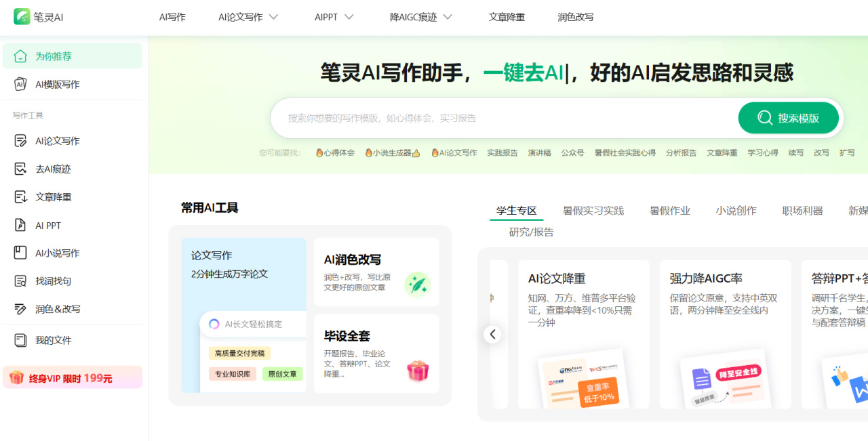The width and height of the screenshot is (868, 441).
Task: Click the round left-arrow carousel button
Action: pos(492,334)
